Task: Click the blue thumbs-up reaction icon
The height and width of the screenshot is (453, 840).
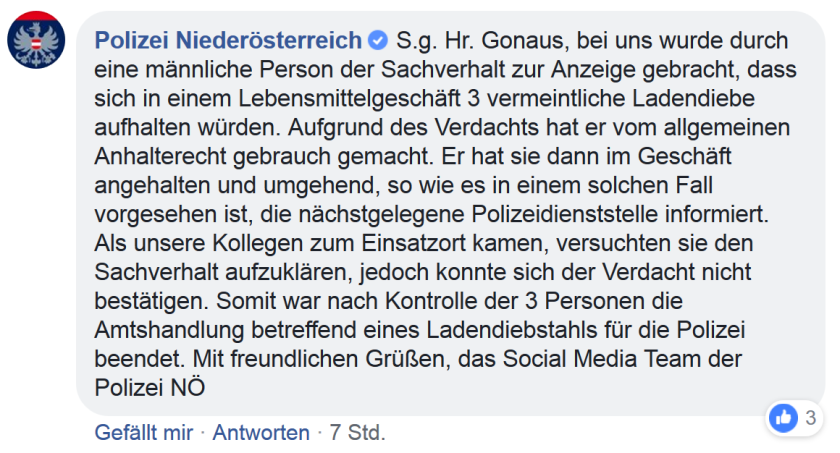Action: (x=783, y=418)
